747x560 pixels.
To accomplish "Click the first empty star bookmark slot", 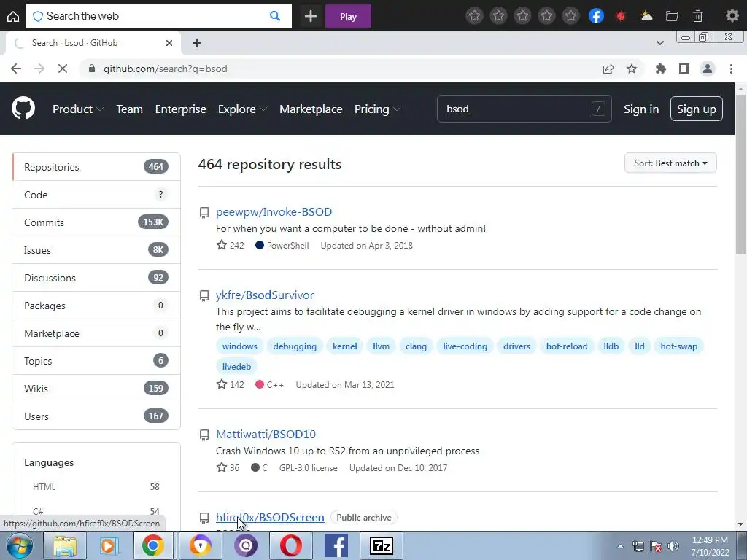I will [474, 16].
